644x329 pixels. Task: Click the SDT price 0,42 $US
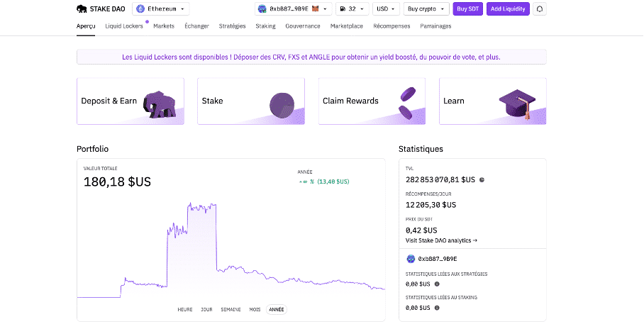click(x=421, y=230)
